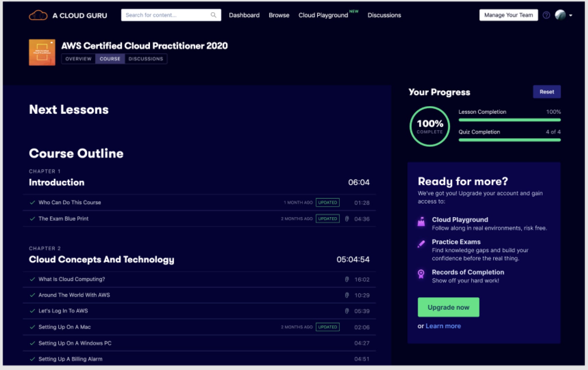Click checkmark beside Who Can Do This Course
The width and height of the screenshot is (588, 370).
coord(33,202)
